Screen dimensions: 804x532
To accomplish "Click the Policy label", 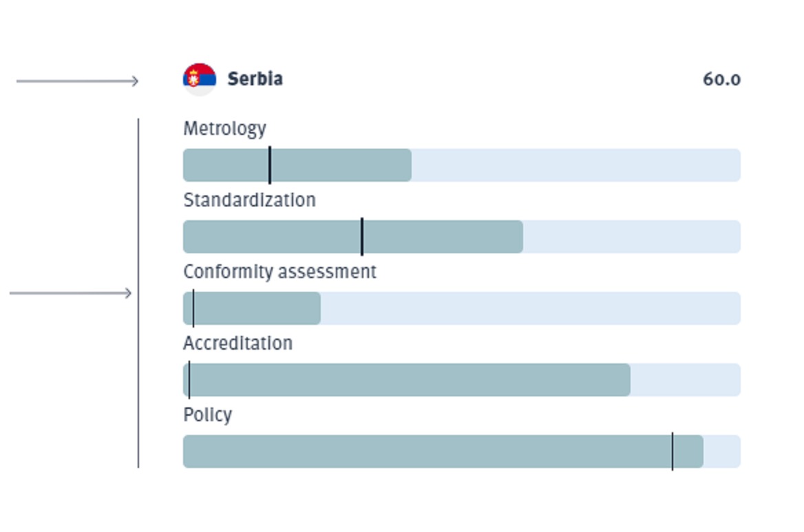I will (207, 415).
